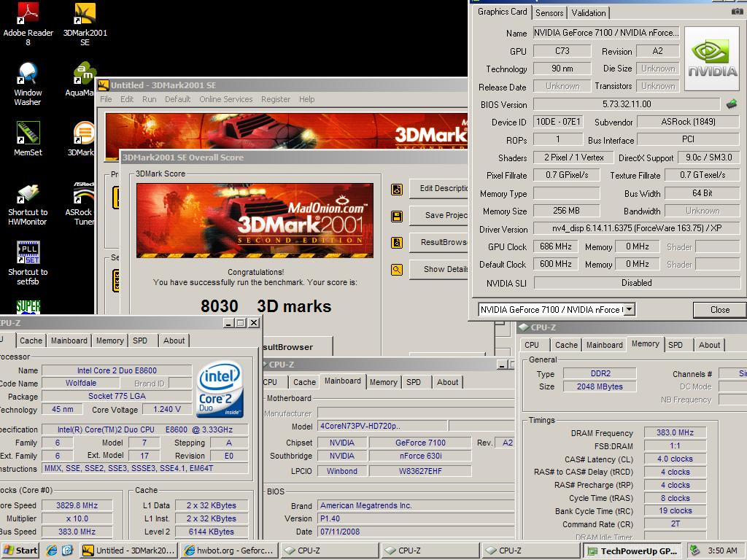The width and height of the screenshot is (747, 560).
Task: Select About tab in middle CPU-Z window
Action: (x=447, y=382)
